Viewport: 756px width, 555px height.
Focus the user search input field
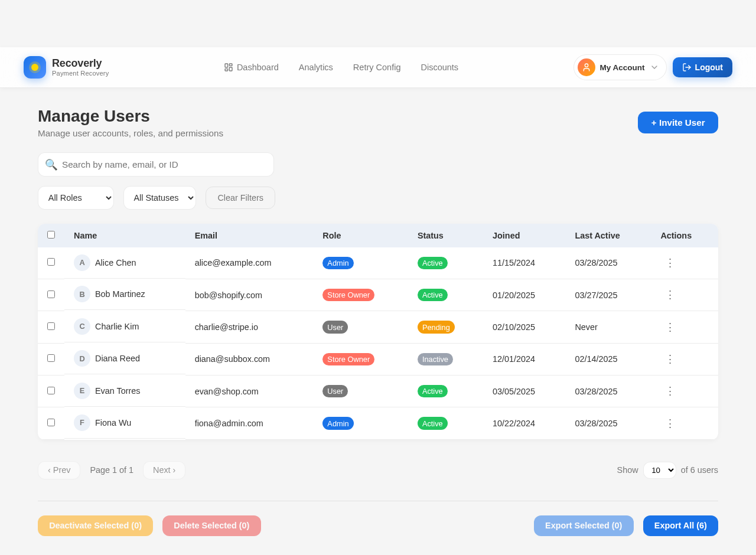click(x=156, y=164)
